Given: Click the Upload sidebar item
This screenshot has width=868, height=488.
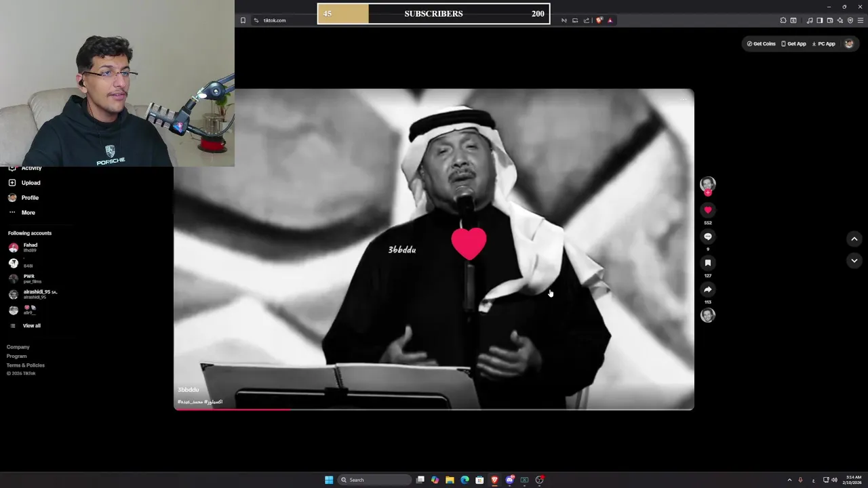Looking at the screenshot, I should (x=24, y=183).
